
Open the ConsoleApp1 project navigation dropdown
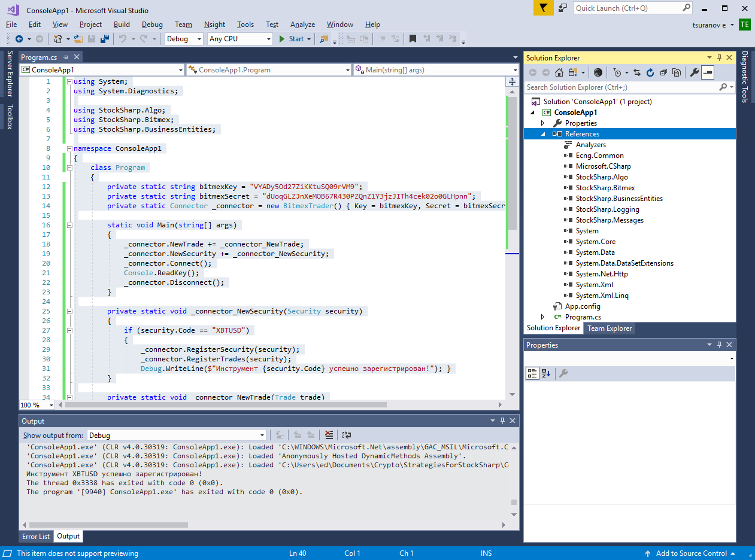tap(102, 70)
